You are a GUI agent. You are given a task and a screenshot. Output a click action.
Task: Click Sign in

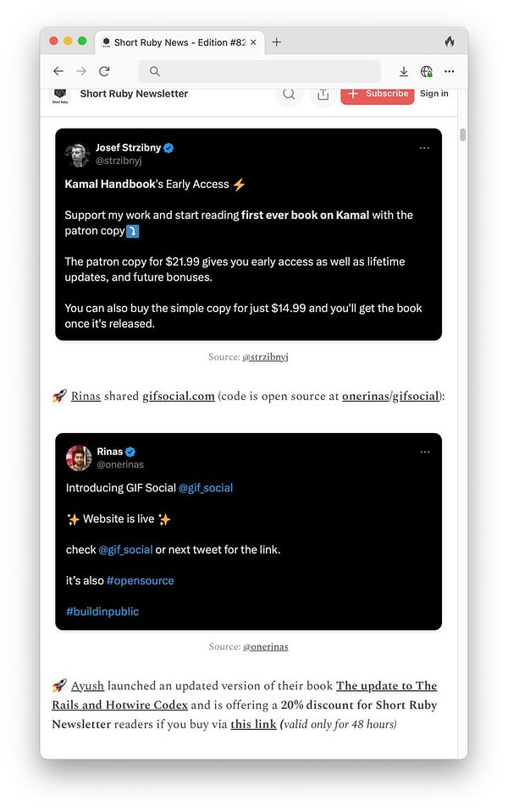coord(433,94)
